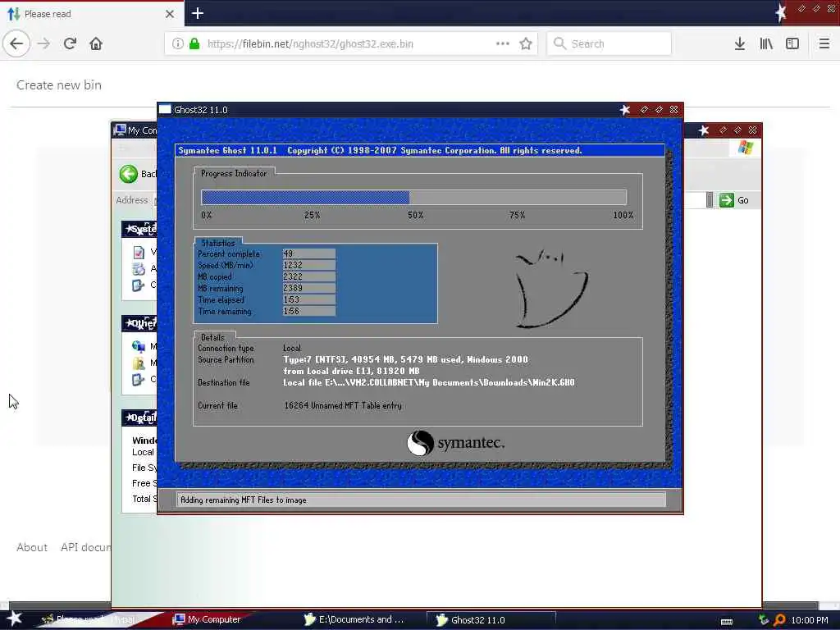Switch to E:\Documents and taskbar button
Viewport: 840px width, 630px height.
[354, 619]
